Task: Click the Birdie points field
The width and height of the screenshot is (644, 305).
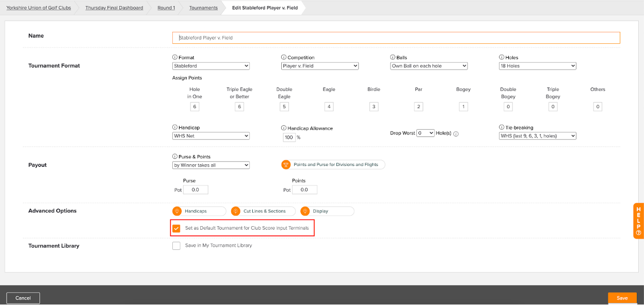Action: point(374,107)
